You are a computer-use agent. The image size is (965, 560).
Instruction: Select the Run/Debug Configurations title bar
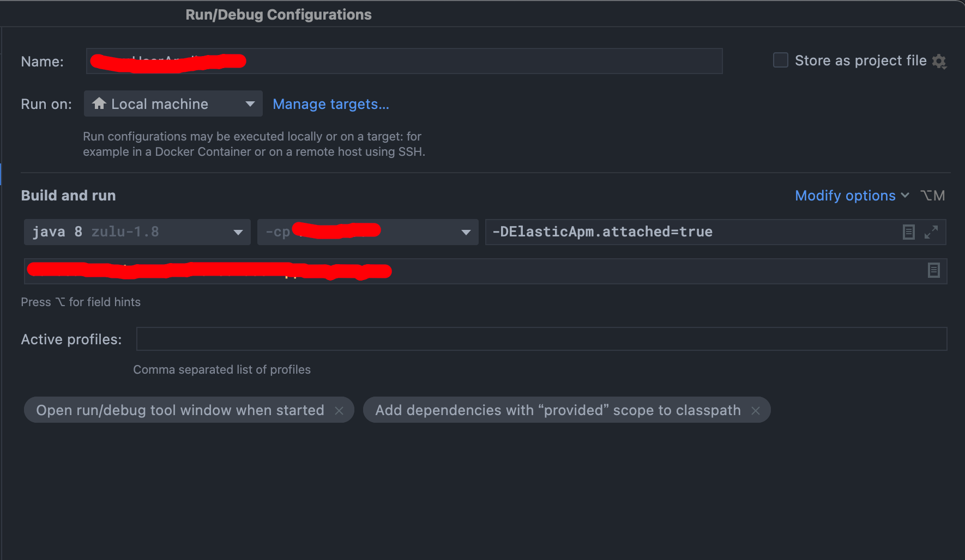278,14
